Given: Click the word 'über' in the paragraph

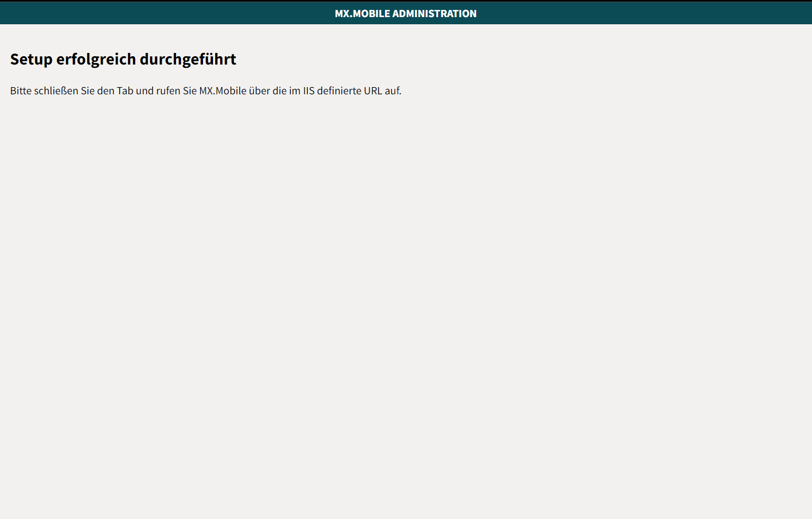Looking at the screenshot, I should [259, 91].
